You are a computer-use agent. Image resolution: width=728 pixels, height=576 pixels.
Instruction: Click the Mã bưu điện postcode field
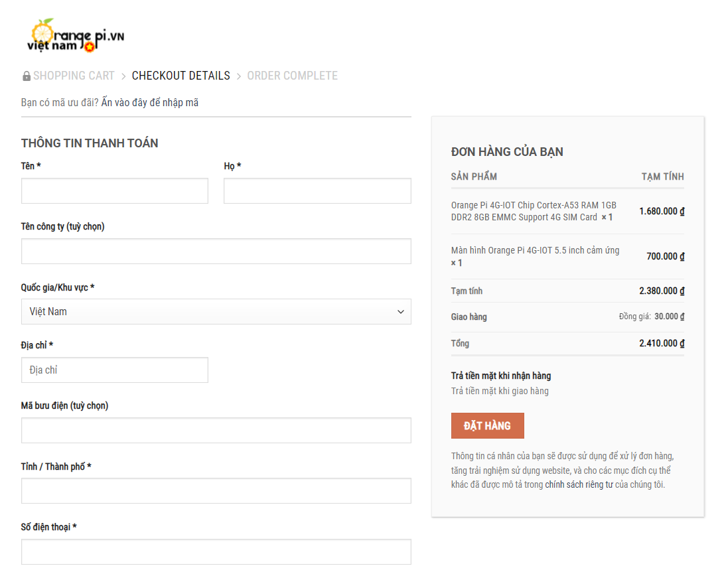tap(216, 430)
